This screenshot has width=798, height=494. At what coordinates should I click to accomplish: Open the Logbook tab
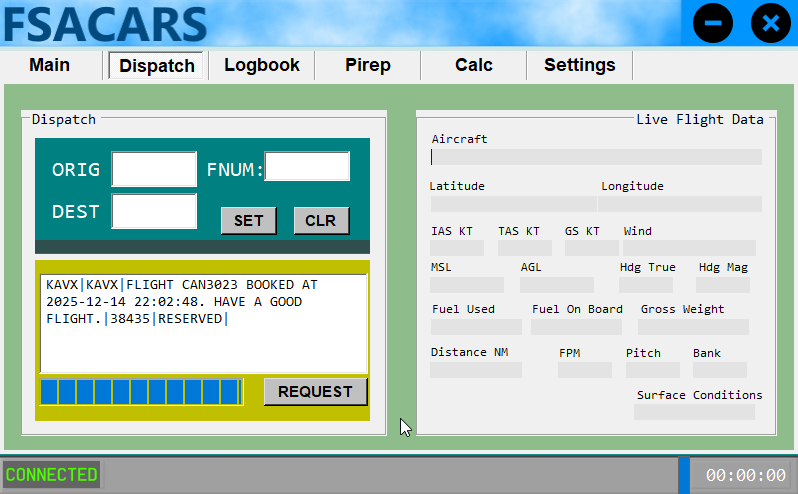(x=262, y=65)
